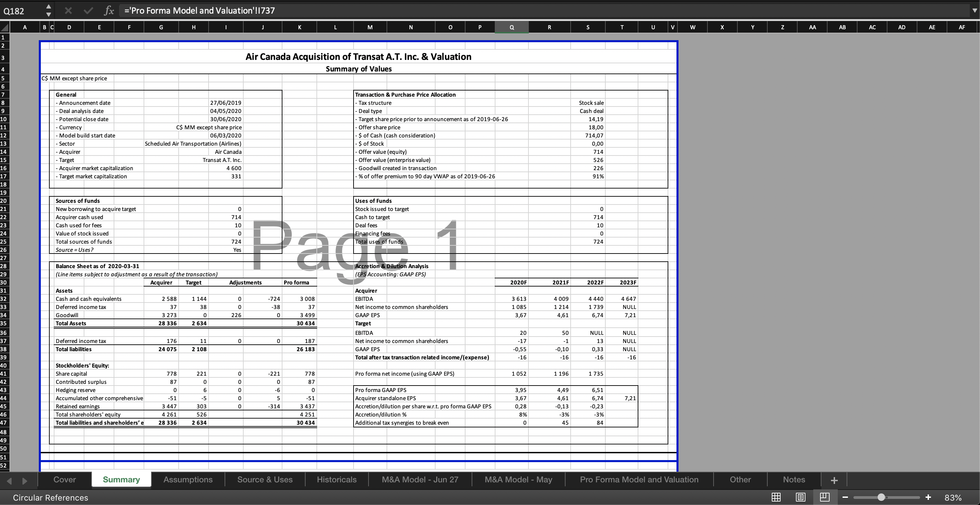The image size is (980, 505).
Task: Open Pro Forma Model and Valuation tab
Action: (639, 479)
